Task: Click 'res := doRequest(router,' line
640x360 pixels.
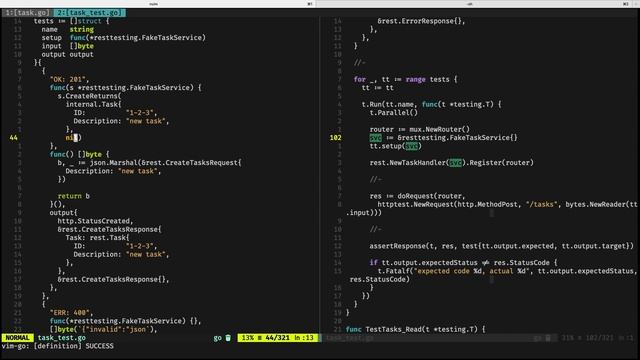Action: [x=417, y=196]
